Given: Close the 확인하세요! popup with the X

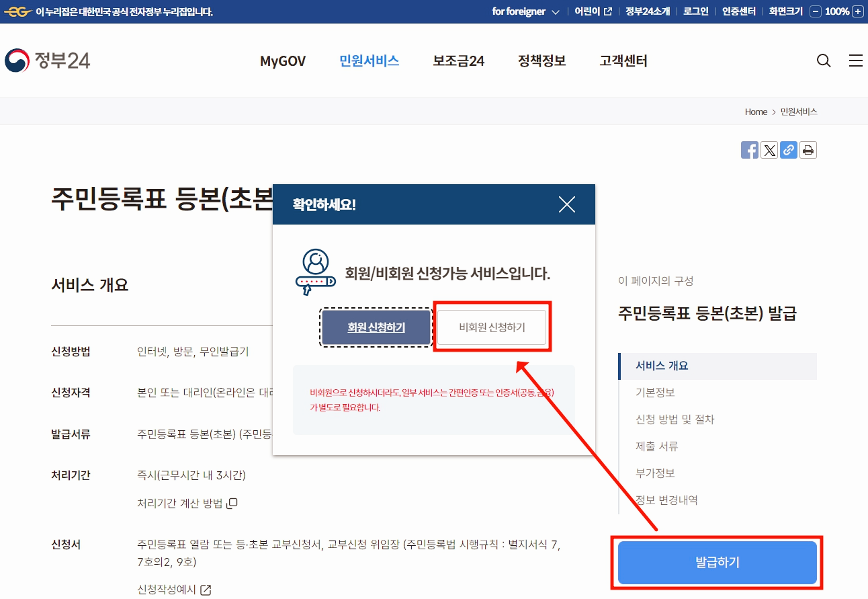Looking at the screenshot, I should click(x=567, y=204).
